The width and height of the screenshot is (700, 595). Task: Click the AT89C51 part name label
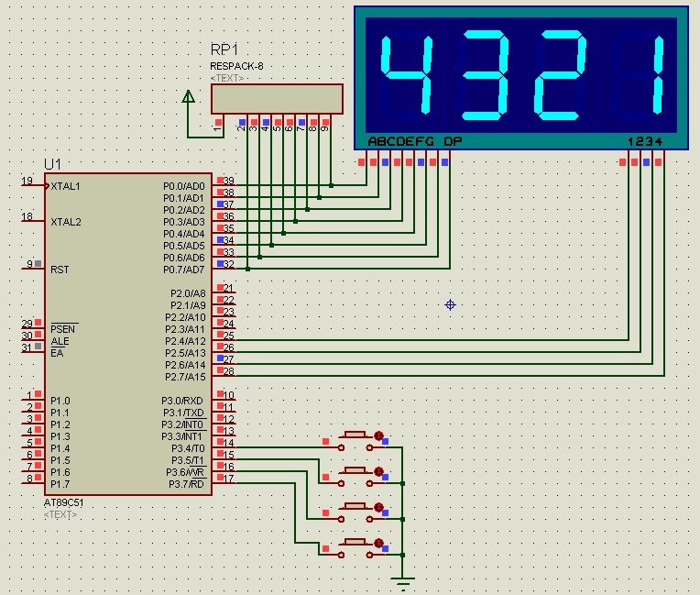64,502
